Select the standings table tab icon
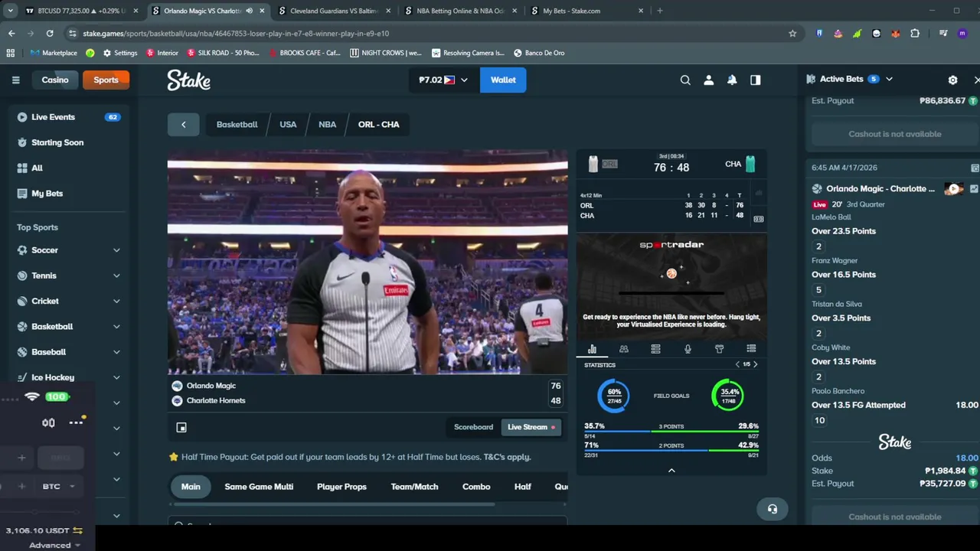Screen dimensions: 980x551 pyautogui.click(x=655, y=349)
